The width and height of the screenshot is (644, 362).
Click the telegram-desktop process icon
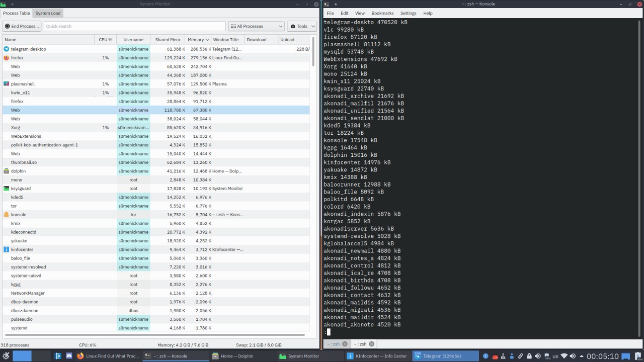(x=7, y=49)
